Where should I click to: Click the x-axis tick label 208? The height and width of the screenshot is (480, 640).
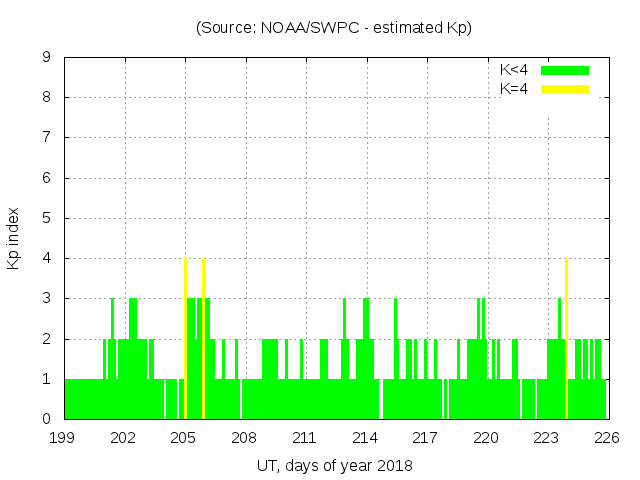coord(244,438)
